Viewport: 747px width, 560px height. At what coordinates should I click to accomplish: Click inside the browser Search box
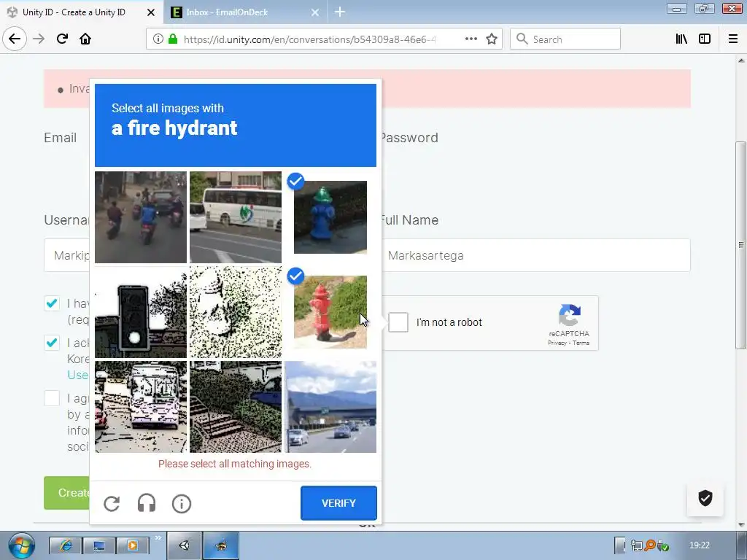click(x=565, y=39)
